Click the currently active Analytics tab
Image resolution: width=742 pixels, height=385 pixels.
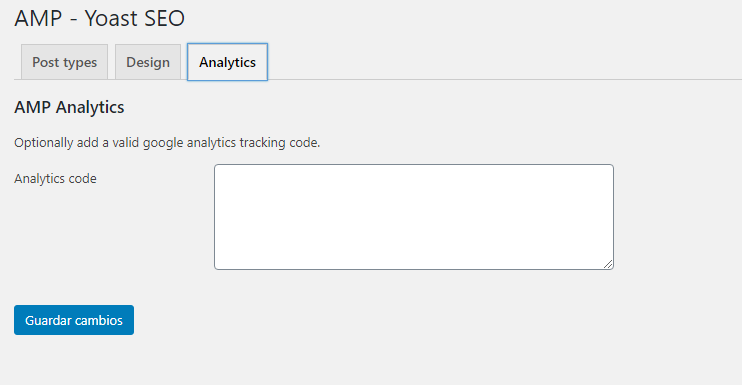227,62
